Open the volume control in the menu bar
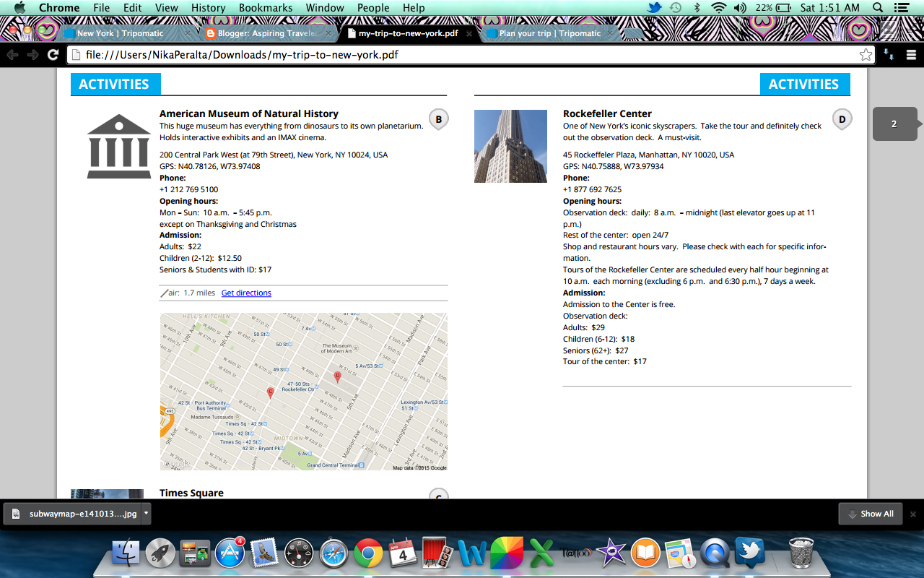This screenshot has width=924, height=578. point(741,8)
